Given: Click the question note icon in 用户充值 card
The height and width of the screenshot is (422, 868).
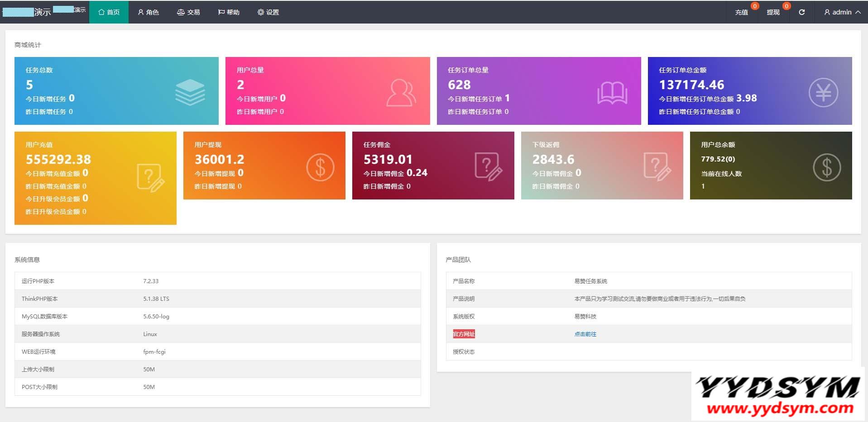Looking at the screenshot, I should (x=150, y=178).
